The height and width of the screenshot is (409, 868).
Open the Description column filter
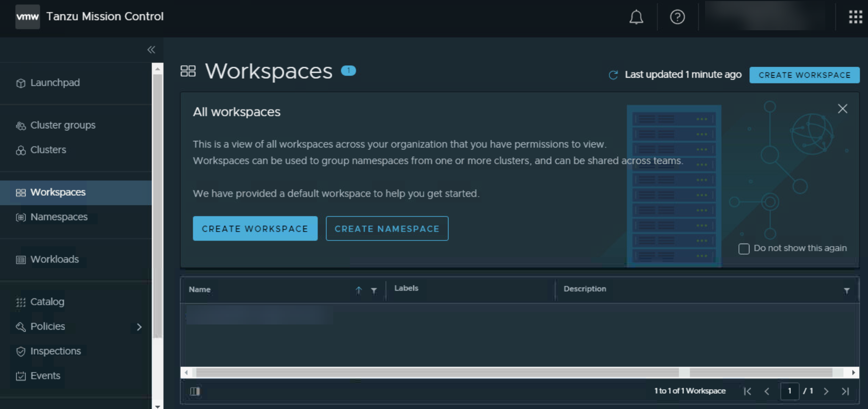click(x=846, y=291)
